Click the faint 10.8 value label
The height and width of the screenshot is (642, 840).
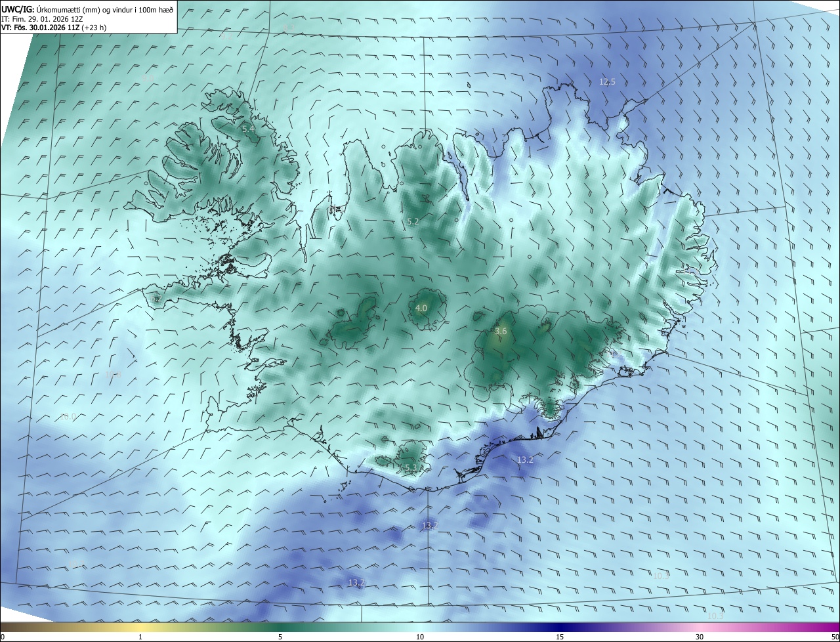[x=114, y=374]
